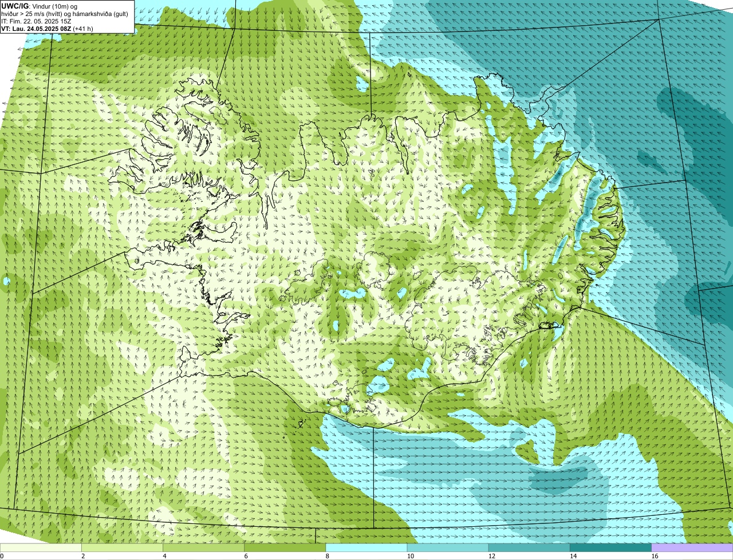Image resolution: width=733 pixels, height=560 pixels.
Task: Click the '10' tick label on the colorbar
Action: pos(410,556)
